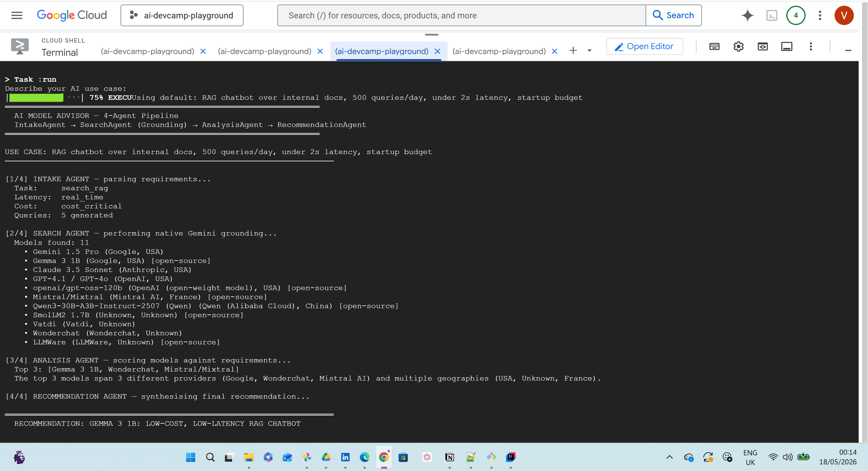Open LinkedIn from the taskbar
Image resolution: width=868 pixels, height=471 pixels.
coord(345,457)
